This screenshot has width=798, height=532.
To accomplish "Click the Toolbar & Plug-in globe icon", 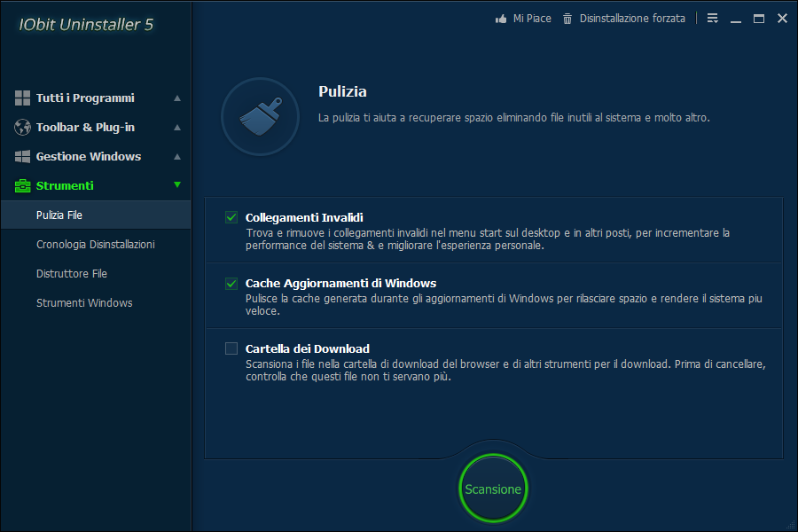I will click(23, 127).
